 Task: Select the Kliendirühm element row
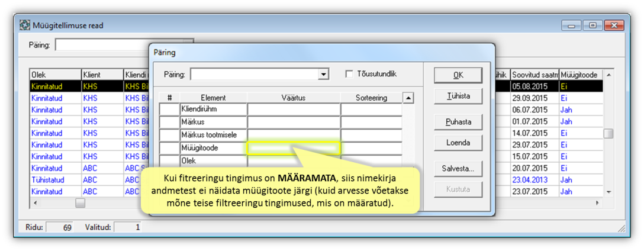point(214,110)
